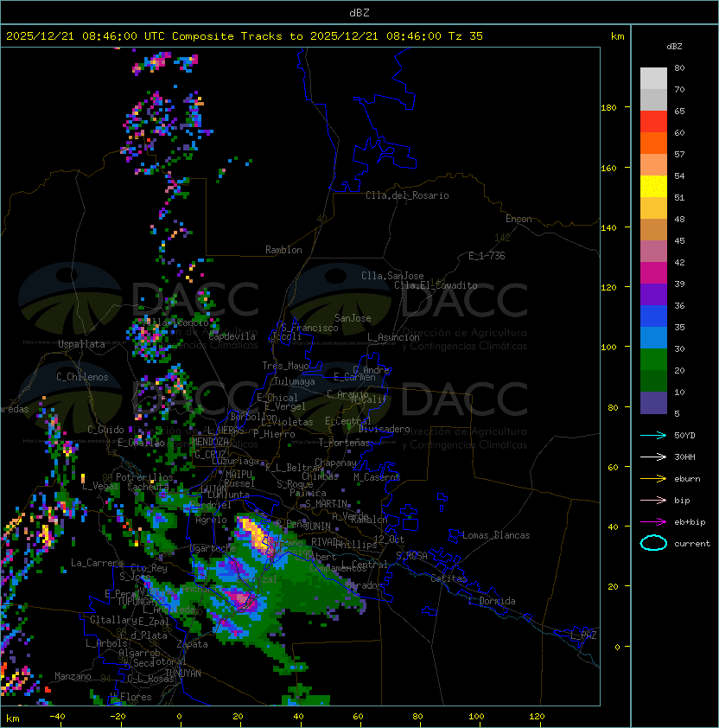Select the yellow eburn arrow legend symbol

653,479
